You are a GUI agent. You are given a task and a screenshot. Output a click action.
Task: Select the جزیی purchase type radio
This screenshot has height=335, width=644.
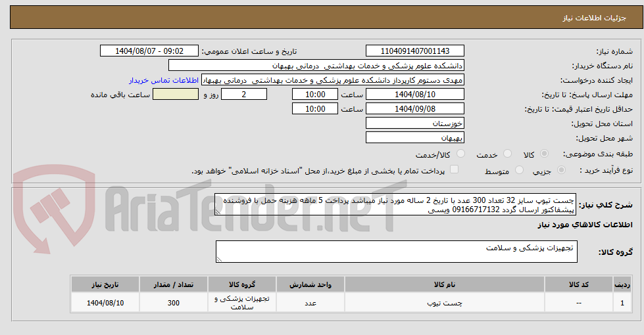(562, 170)
